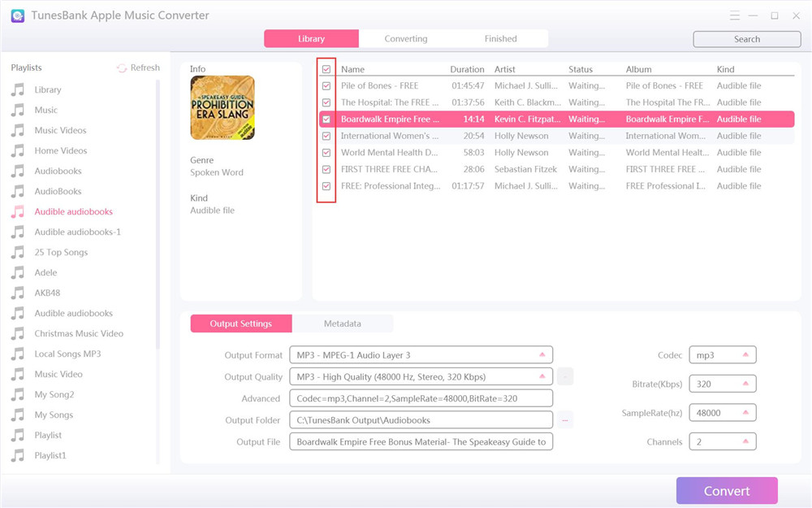Click the Prohibition Era Slang cover thumbnail
Screen dimensions: 812x508
[x=222, y=108]
